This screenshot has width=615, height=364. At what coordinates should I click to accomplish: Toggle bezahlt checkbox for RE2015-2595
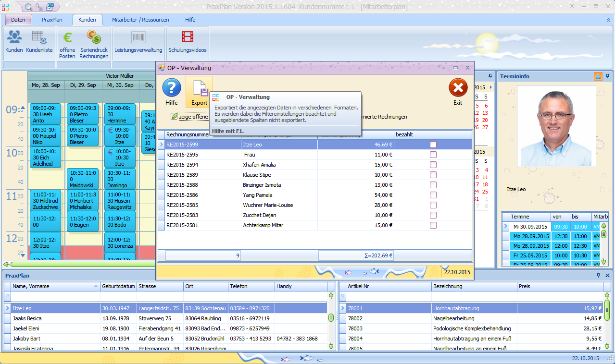[433, 155]
